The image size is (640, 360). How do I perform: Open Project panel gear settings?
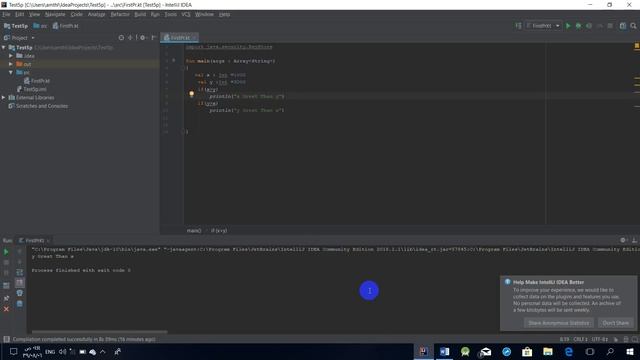[142, 38]
